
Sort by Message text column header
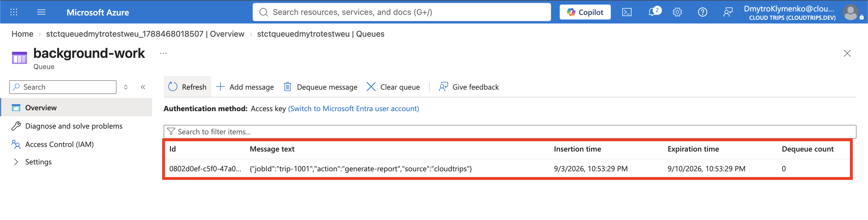272,149
